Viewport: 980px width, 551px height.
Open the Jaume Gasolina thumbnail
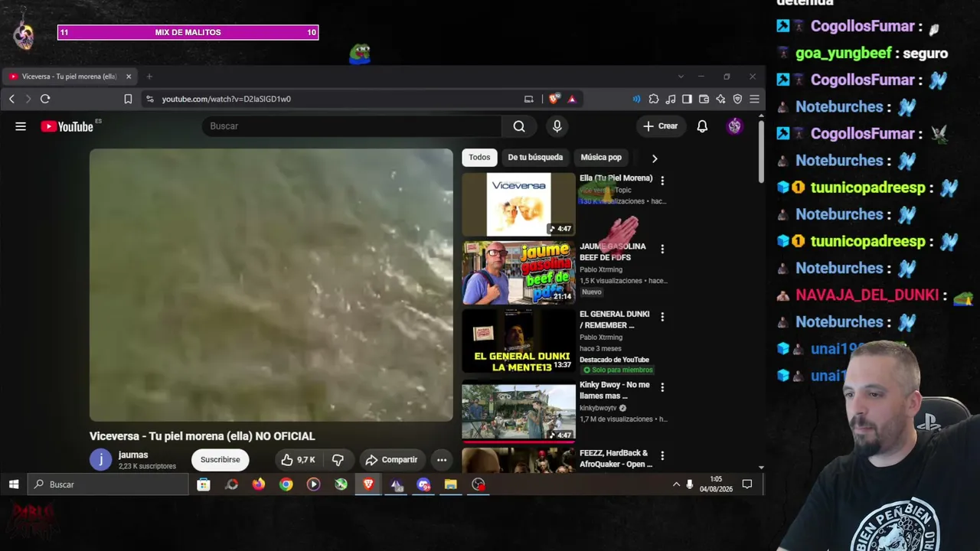pos(518,273)
